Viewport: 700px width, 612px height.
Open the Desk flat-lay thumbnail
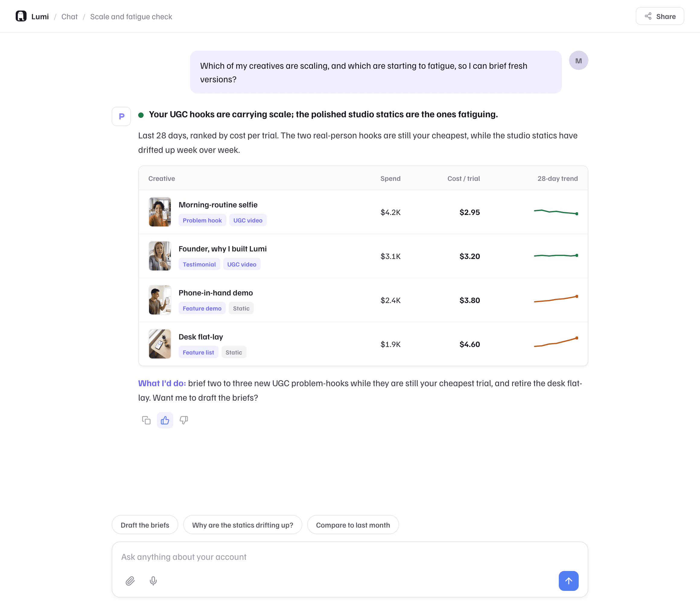coord(160,344)
